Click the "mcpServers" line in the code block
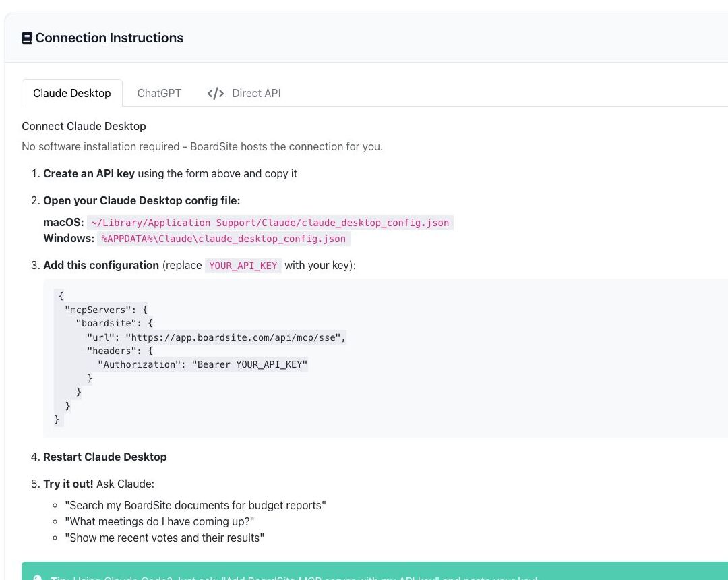This screenshot has height=580, width=728. pyautogui.click(x=106, y=310)
